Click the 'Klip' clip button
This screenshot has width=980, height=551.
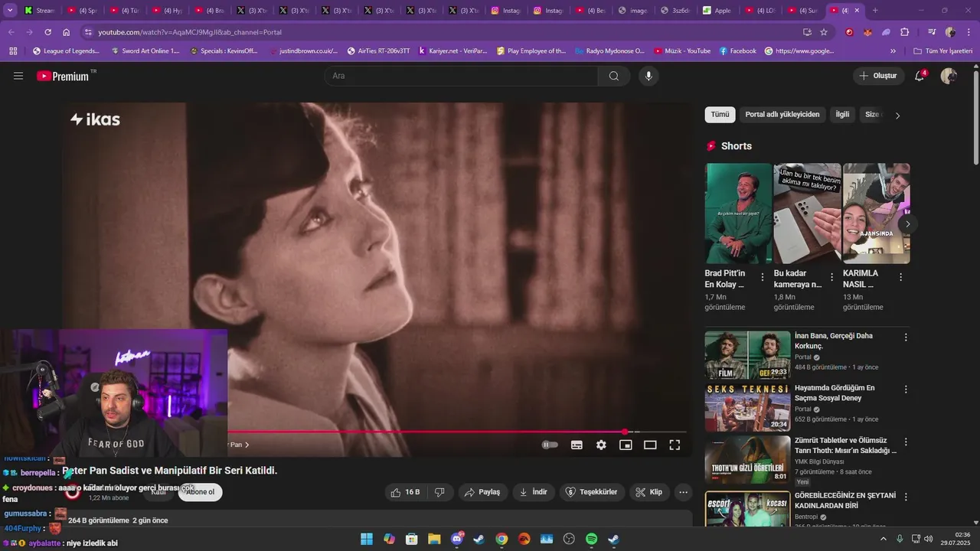click(x=648, y=492)
